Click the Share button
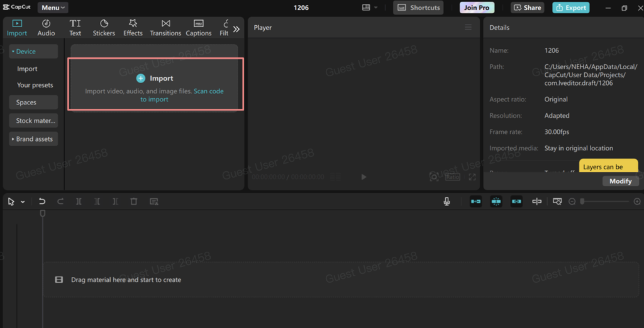The width and height of the screenshot is (644, 328). pos(528,8)
